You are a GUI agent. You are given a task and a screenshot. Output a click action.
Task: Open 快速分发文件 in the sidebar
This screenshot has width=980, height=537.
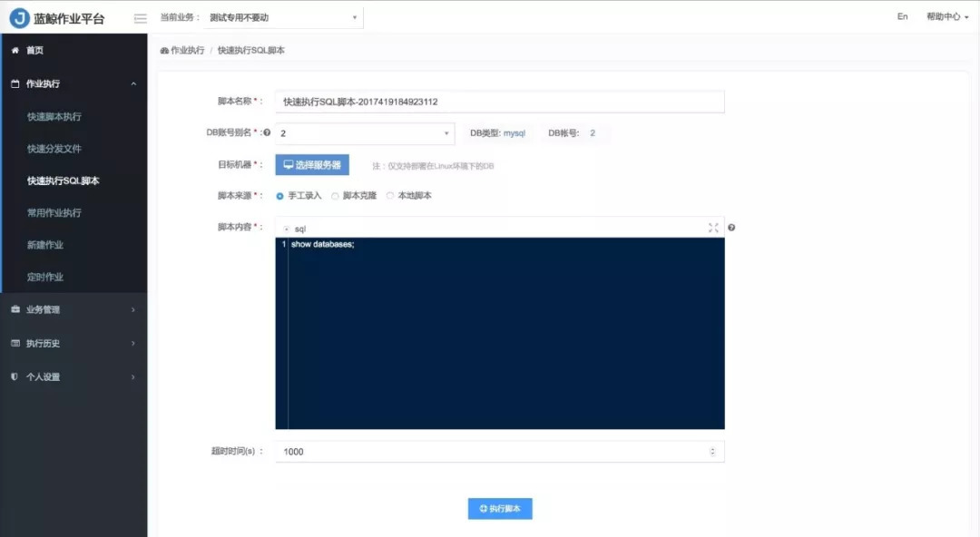point(54,149)
